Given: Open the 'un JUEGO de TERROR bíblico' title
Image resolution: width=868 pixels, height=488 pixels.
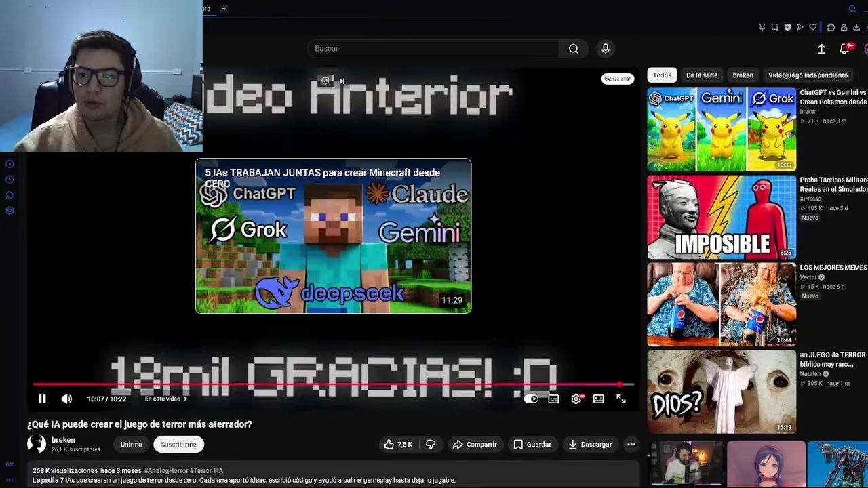Looking at the screenshot, I should pyautogui.click(x=833, y=359).
